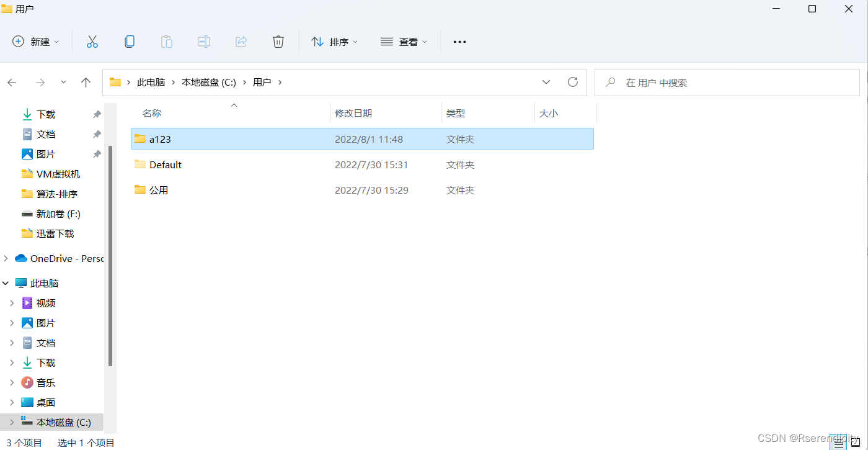Sort by the 修改日期 column header
This screenshot has height=450, width=868.
pyautogui.click(x=353, y=113)
